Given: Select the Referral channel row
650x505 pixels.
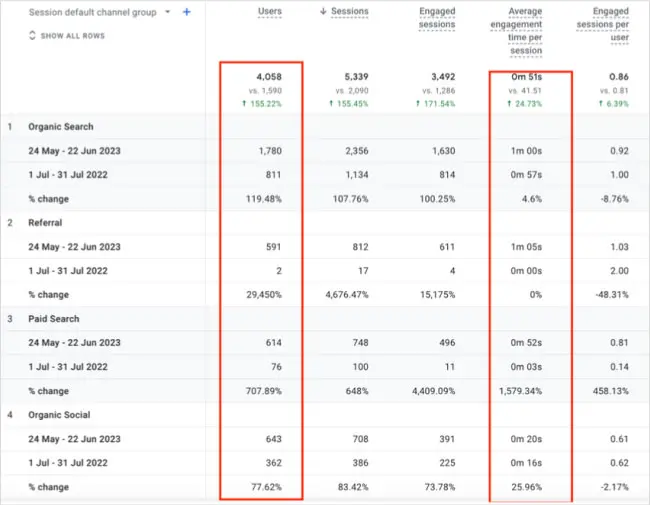Looking at the screenshot, I should pos(45,223).
